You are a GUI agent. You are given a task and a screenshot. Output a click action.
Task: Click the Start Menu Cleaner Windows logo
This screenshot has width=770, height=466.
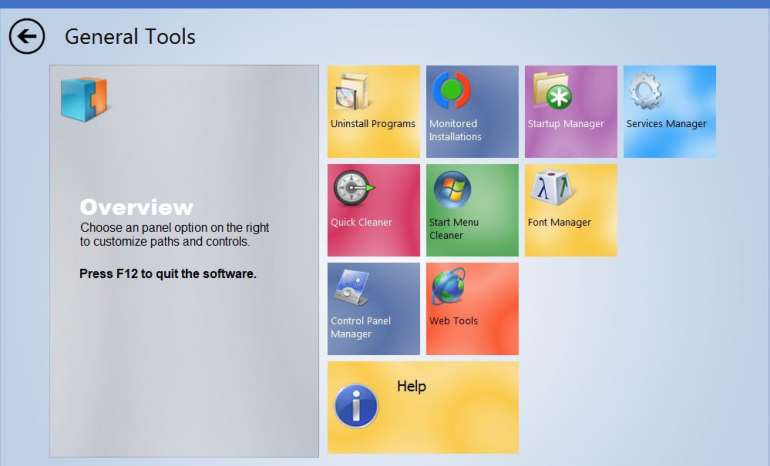(450, 189)
